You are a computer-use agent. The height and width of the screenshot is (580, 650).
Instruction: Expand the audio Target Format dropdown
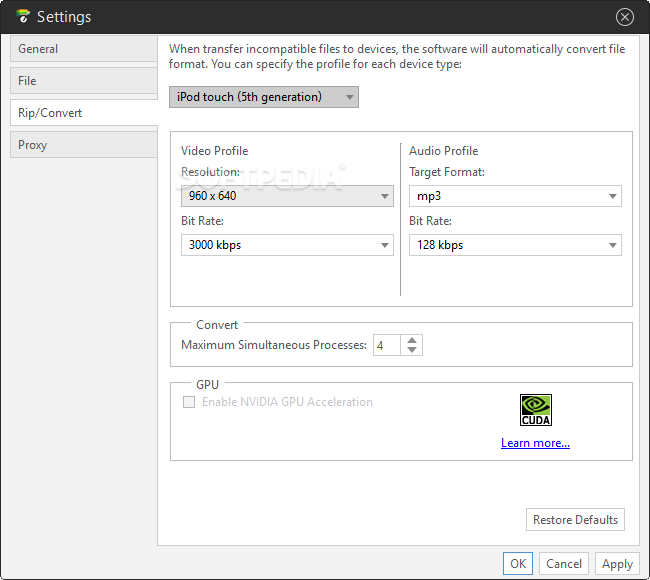pos(515,196)
